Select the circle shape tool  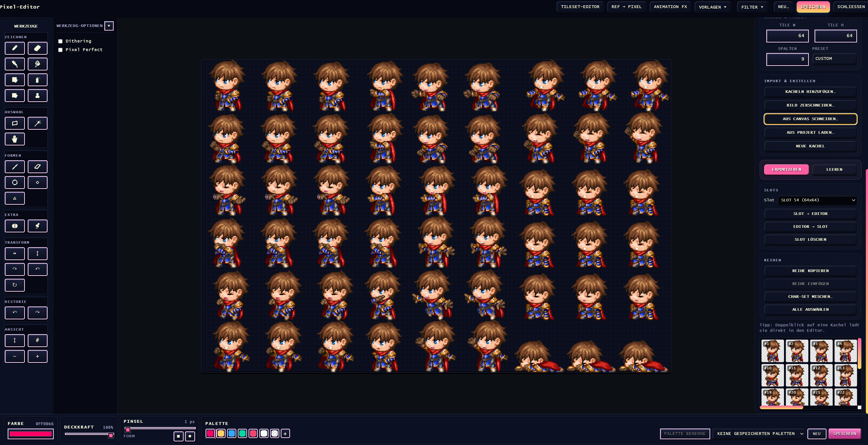15,182
